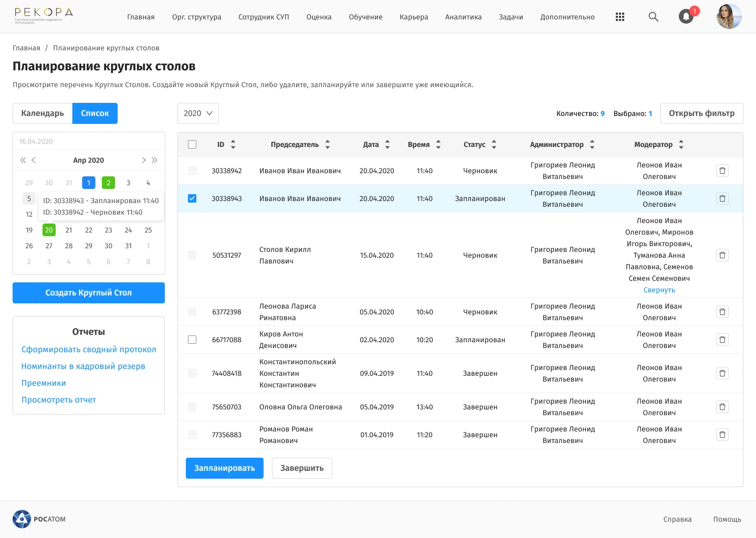Image resolution: width=756 pixels, height=538 pixels.
Task: Switch to the Календарь tab
Action: (42, 113)
